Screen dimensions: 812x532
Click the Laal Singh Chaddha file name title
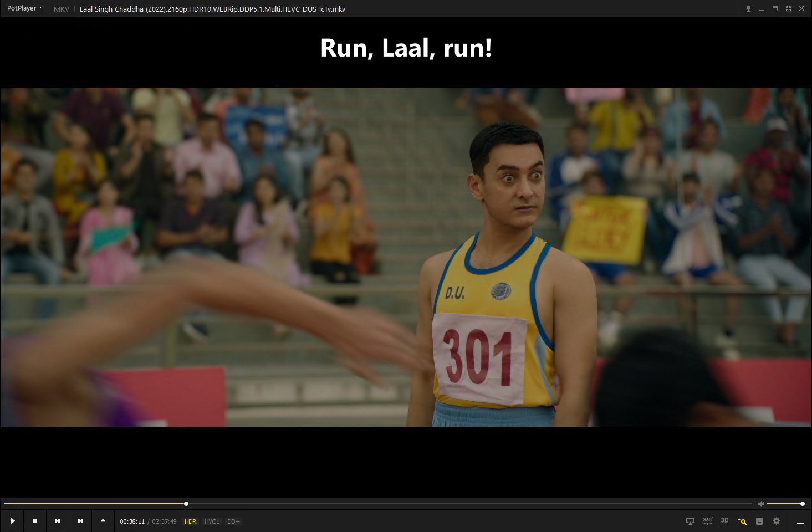point(212,9)
